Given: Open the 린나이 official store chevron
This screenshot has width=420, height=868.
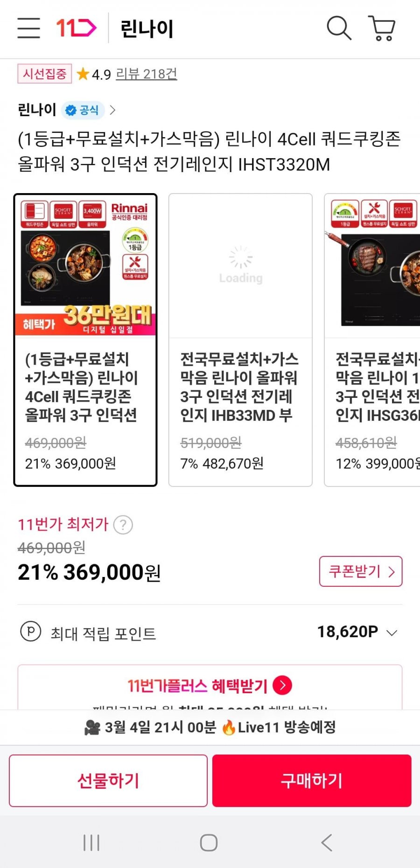Looking at the screenshot, I should point(112,110).
